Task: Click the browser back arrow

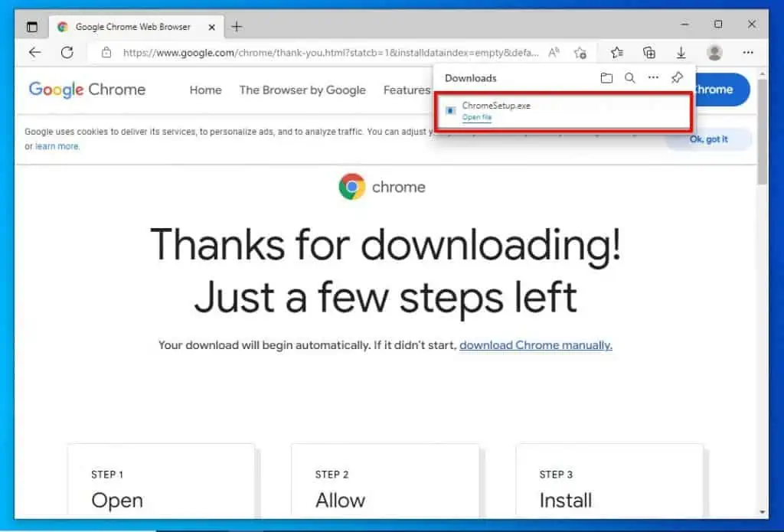Action: click(35, 52)
